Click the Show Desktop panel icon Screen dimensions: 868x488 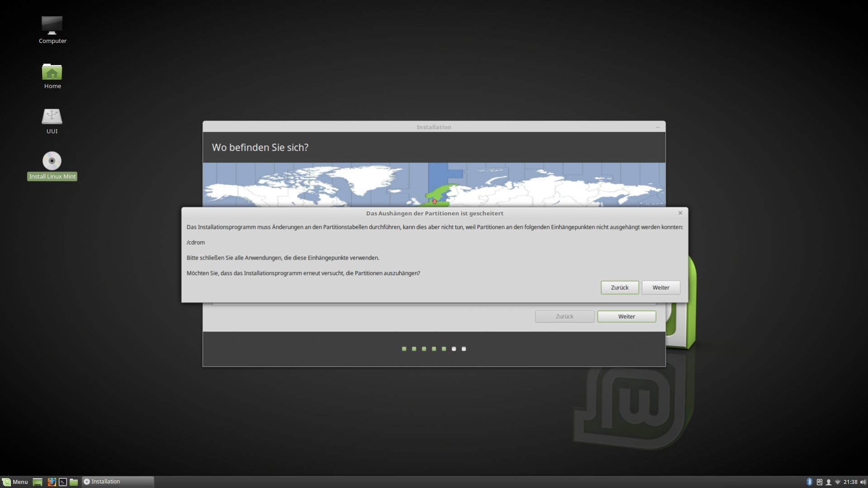pos(38,482)
